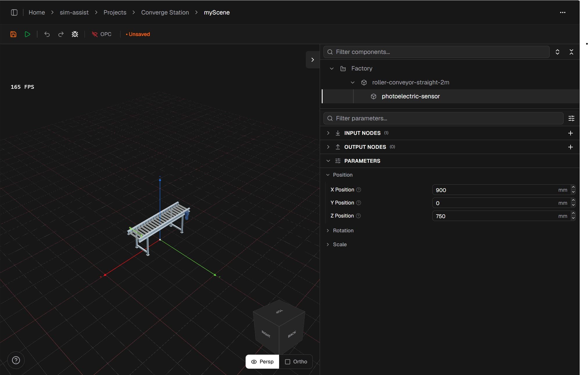This screenshot has width=588, height=375.
Task: Collapse the Position parameter group
Action: 328,175
